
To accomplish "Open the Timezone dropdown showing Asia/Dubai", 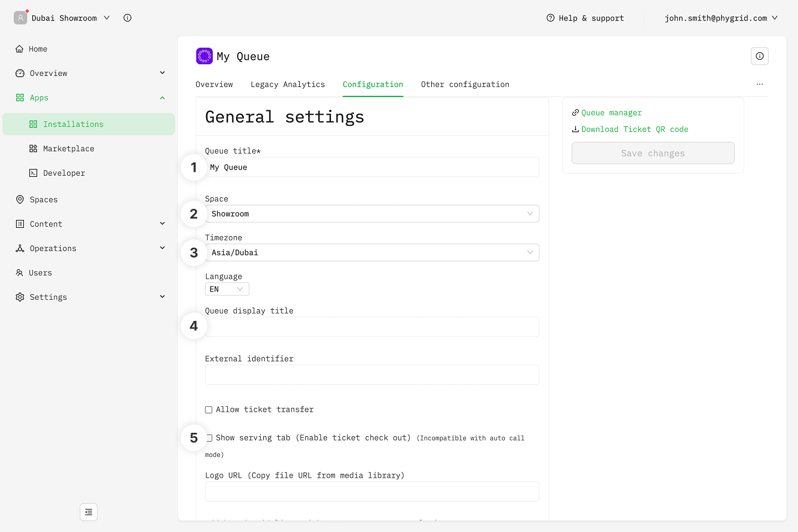I will tap(372, 253).
